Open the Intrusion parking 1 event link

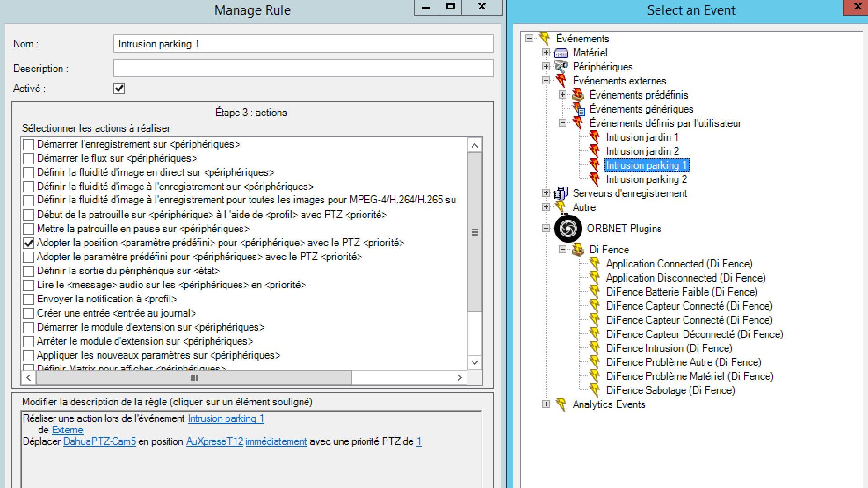(226, 419)
